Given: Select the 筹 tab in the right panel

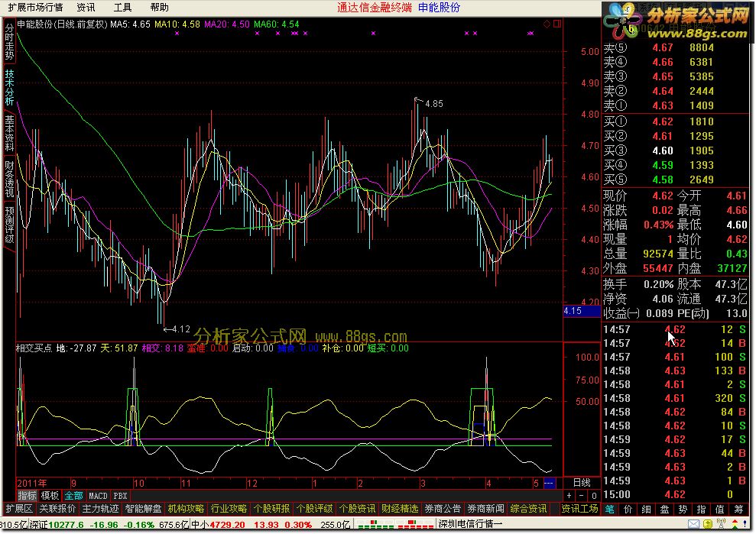Looking at the screenshot, I should tap(738, 509).
